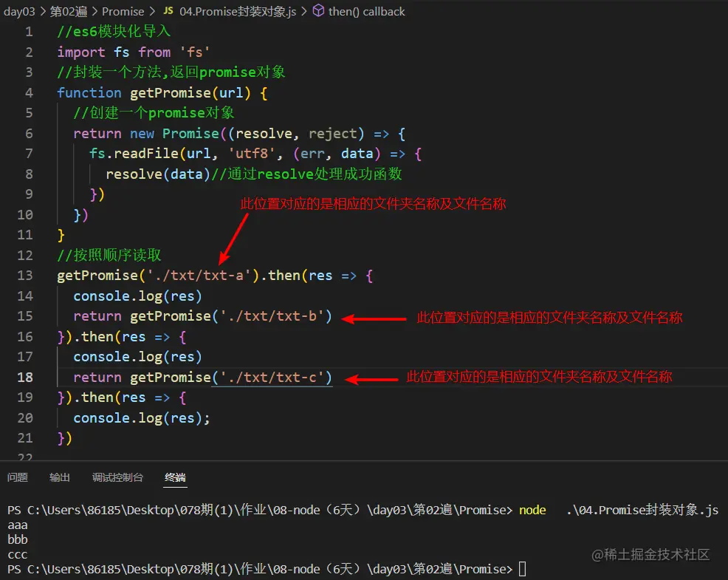Switch to the 输出 panel tab
This screenshot has height=580, width=728.
59,477
